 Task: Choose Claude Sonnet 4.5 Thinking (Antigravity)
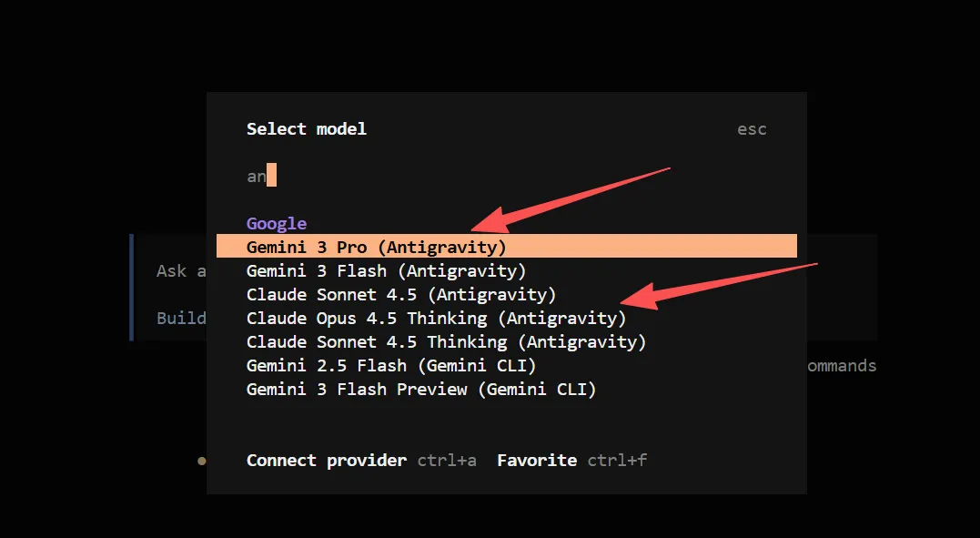pos(446,341)
